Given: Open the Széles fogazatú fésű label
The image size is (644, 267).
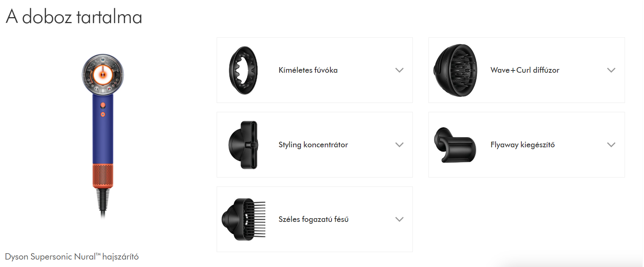Looking at the screenshot, I should tap(314, 219).
